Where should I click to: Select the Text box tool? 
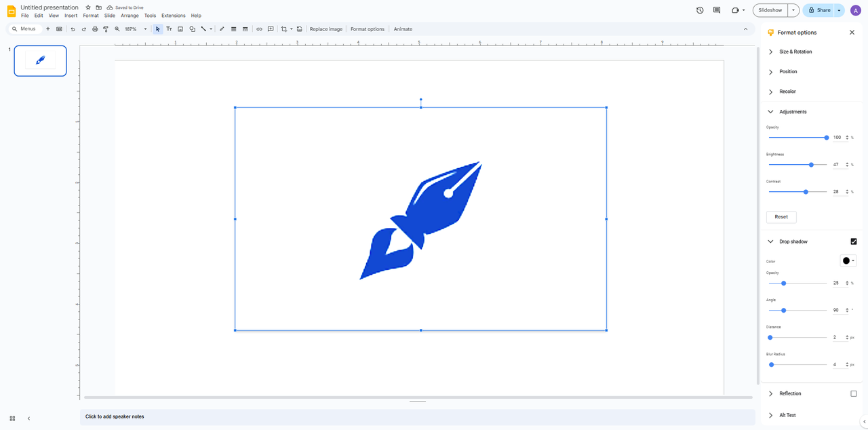tap(169, 29)
